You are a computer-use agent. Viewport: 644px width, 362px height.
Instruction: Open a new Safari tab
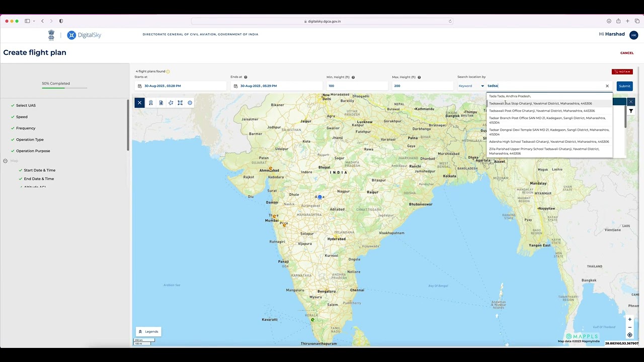click(627, 21)
